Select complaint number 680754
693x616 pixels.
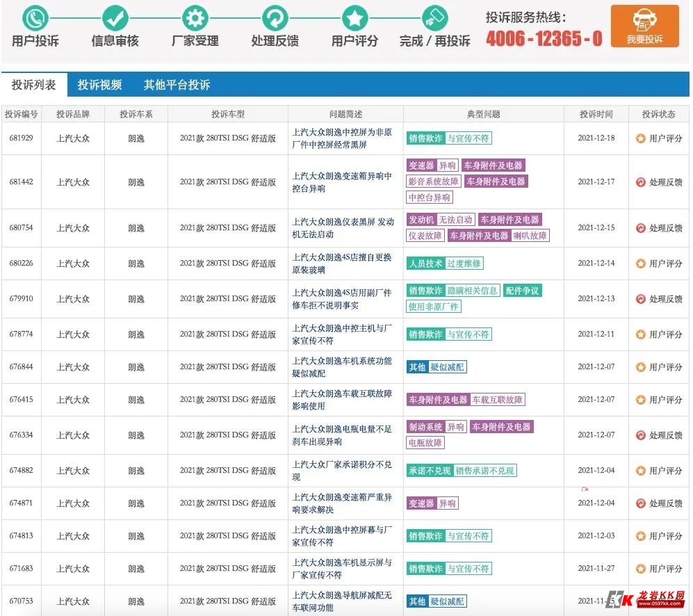(22, 228)
